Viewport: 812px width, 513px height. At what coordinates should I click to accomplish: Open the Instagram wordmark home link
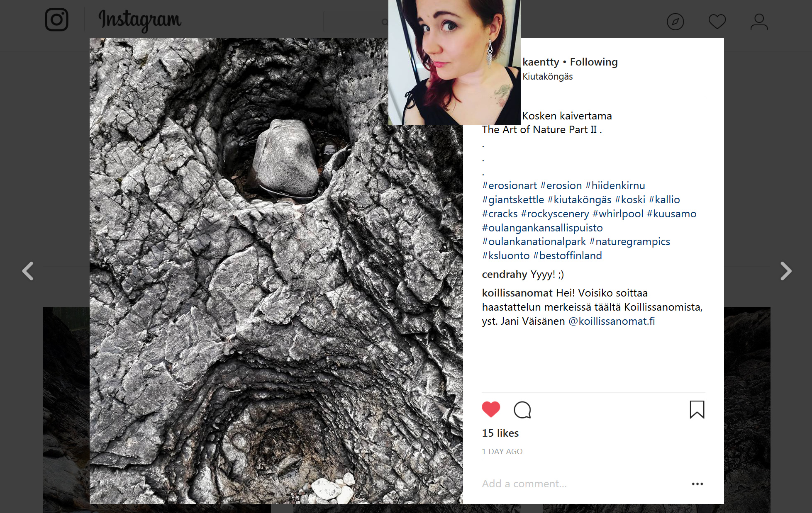pos(140,20)
